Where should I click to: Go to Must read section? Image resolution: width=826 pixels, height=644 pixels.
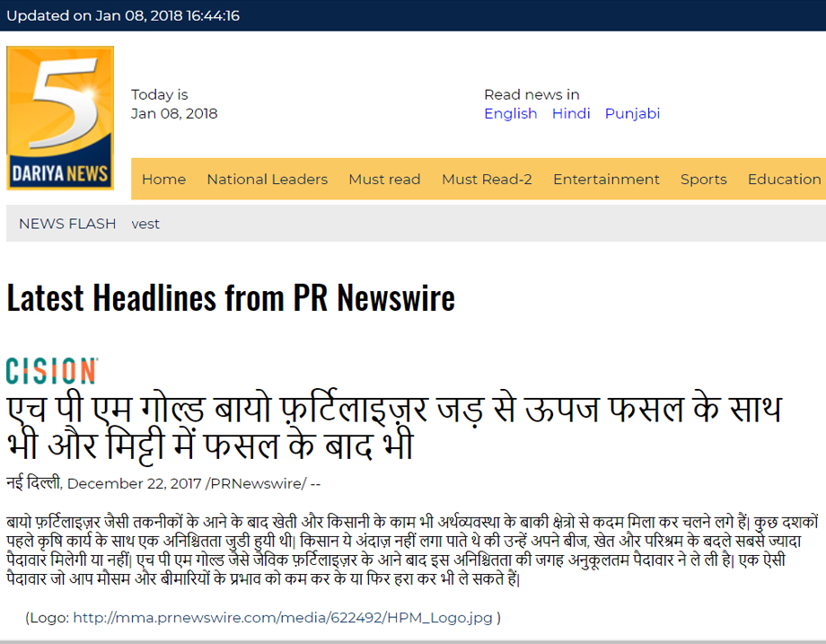[384, 179]
